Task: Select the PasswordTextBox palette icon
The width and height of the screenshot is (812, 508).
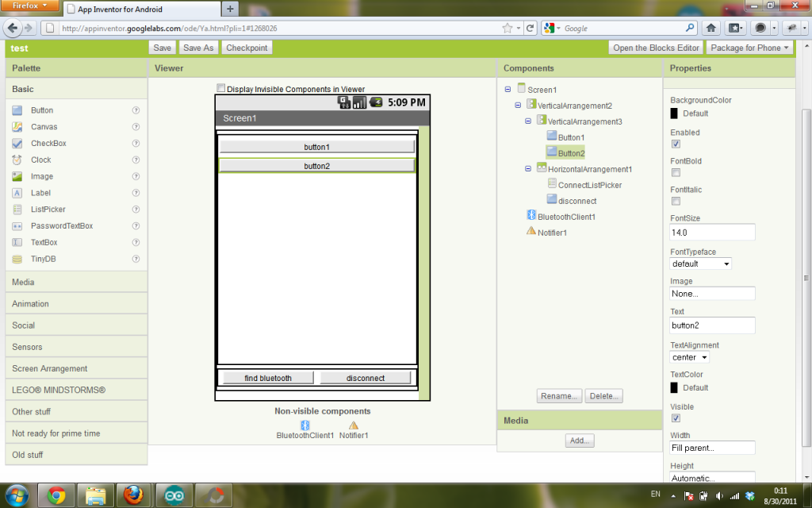Action: pos(17,226)
